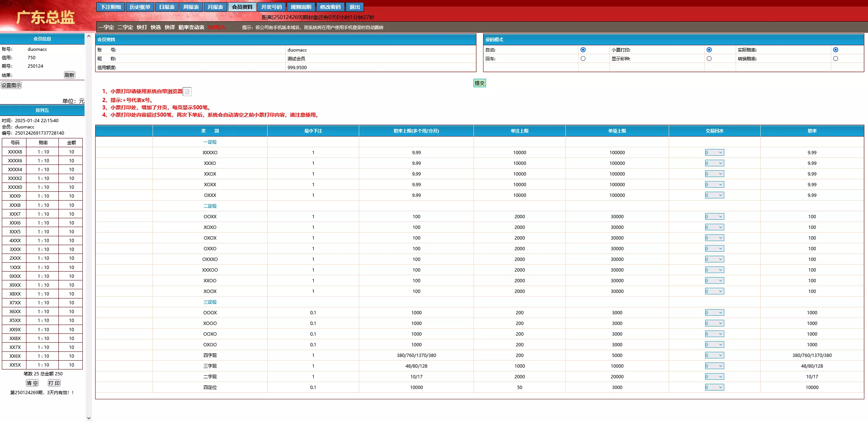Click the sidebar scroll down arrow
Viewport: 868px width, 421px height.
89,418
